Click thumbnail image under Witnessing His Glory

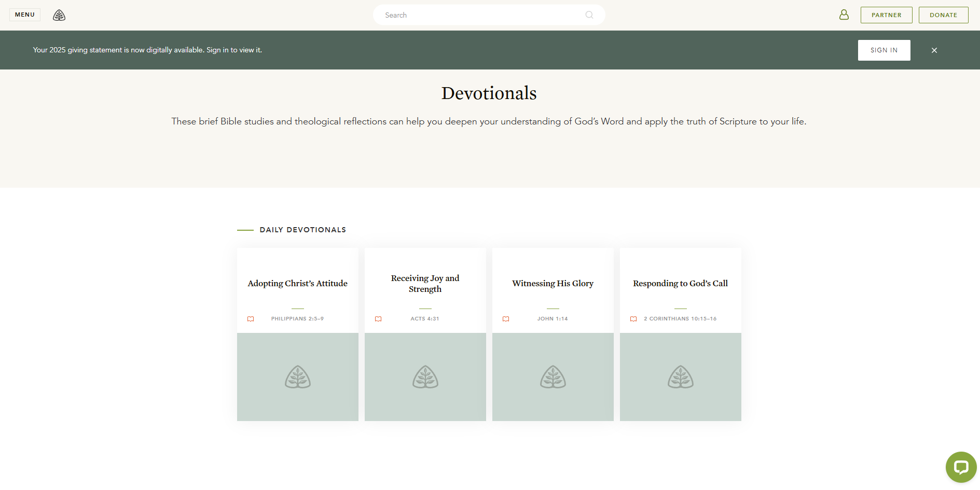[x=553, y=377]
